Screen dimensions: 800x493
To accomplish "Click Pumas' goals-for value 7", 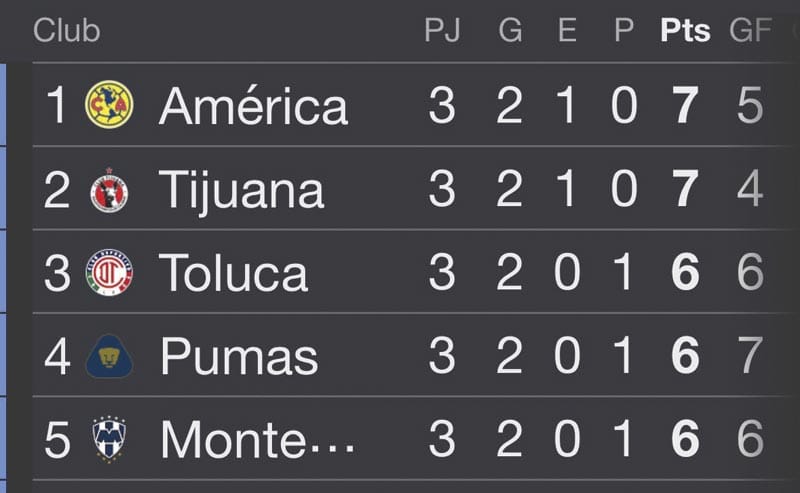I will [x=750, y=355].
